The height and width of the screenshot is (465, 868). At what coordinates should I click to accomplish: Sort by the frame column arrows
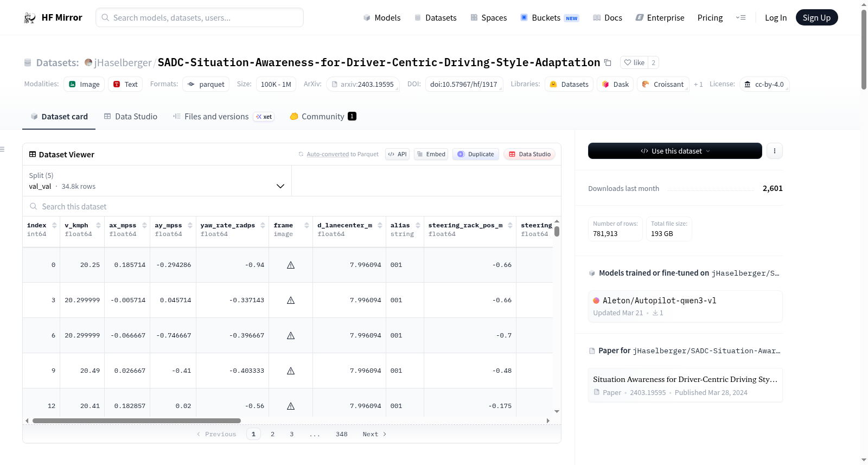click(307, 225)
